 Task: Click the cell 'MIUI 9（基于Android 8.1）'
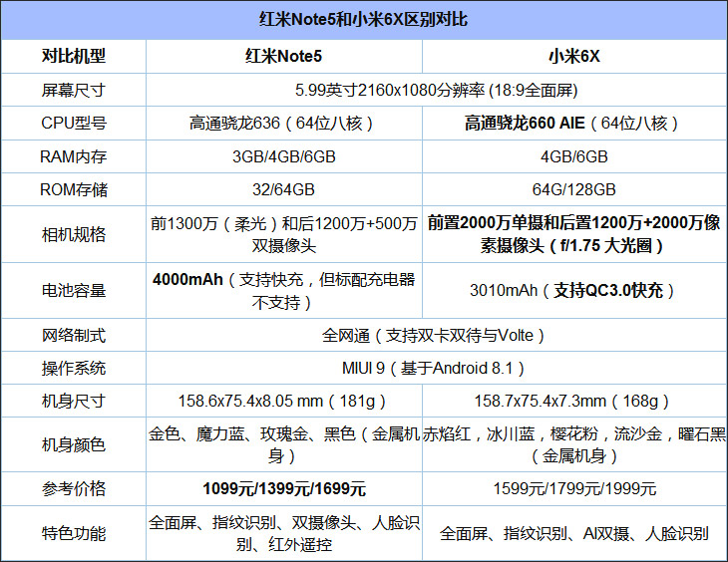pos(436,368)
